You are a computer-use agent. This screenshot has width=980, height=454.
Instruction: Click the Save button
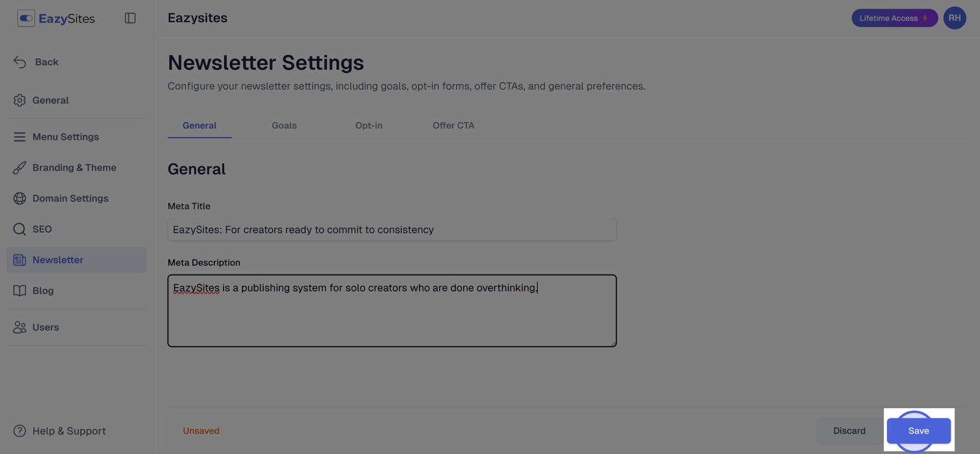pos(918,431)
